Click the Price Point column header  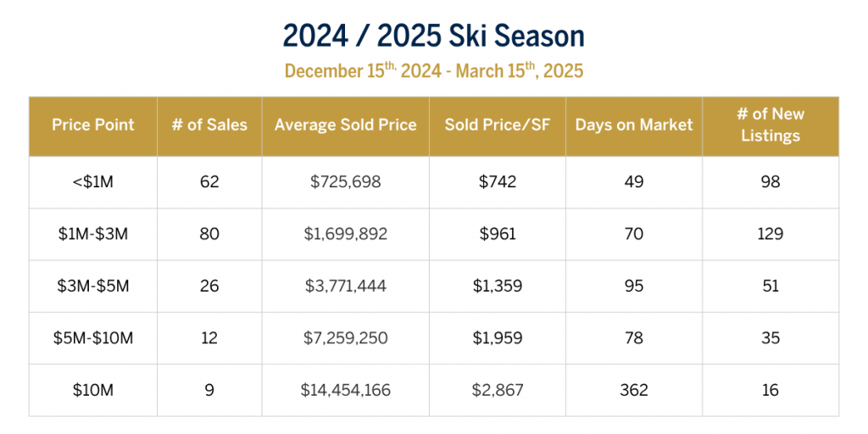point(93,125)
